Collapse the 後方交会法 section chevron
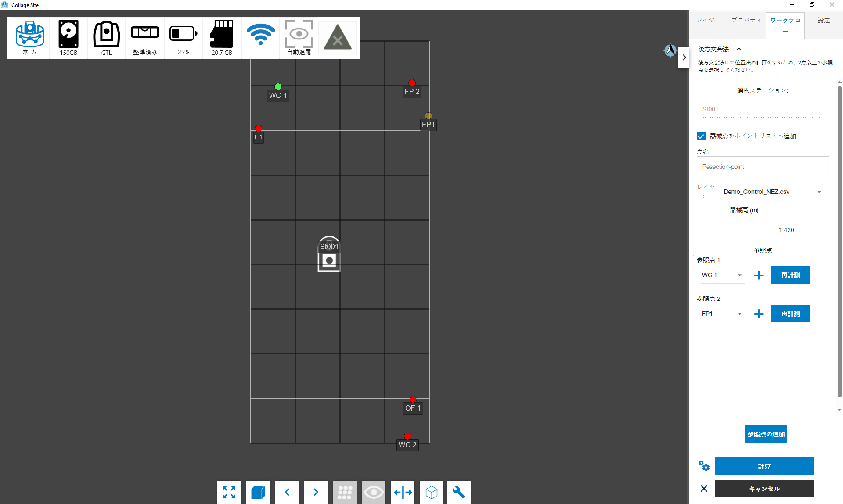The image size is (843, 504). (739, 49)
